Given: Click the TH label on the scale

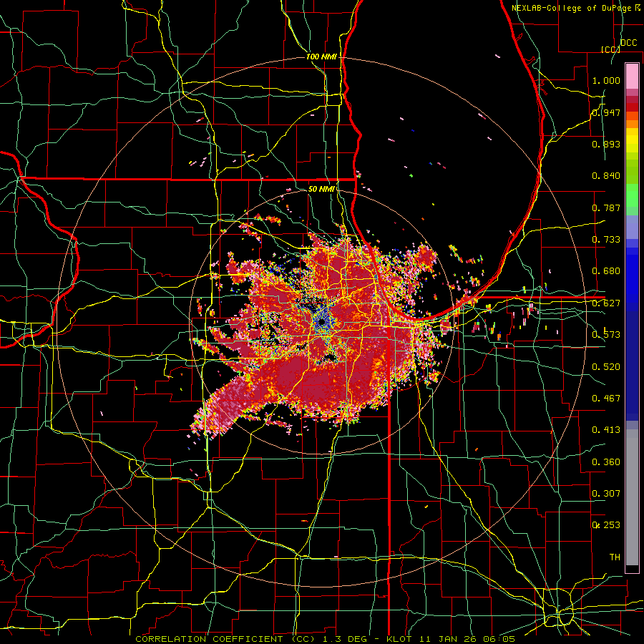Looking at the screenshot, I should click(615, 557).
